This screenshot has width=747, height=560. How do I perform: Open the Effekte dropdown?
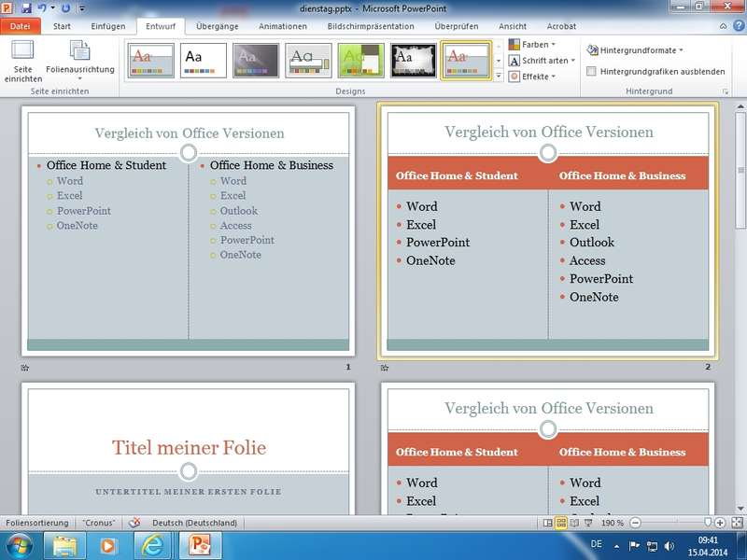click(532, 77)
